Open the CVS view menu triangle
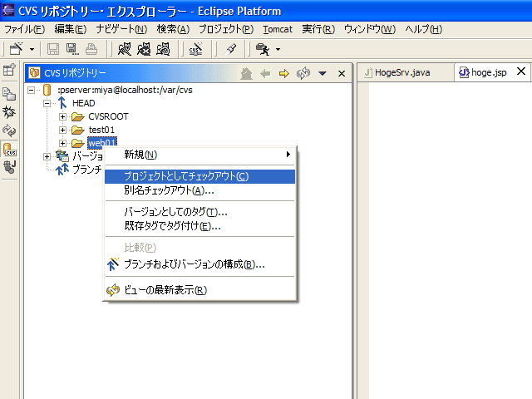The image size is (532, 399). [x=323, y=73]
